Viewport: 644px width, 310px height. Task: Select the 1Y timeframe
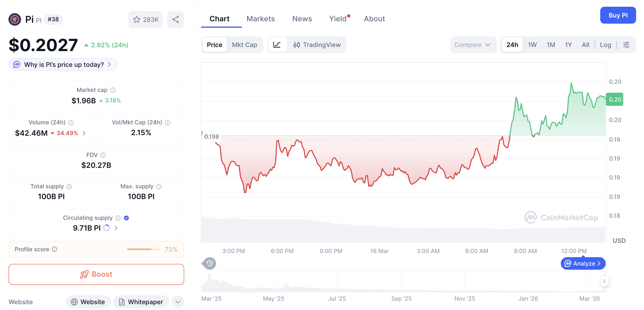pyautogui.click(x=568, y=45)
